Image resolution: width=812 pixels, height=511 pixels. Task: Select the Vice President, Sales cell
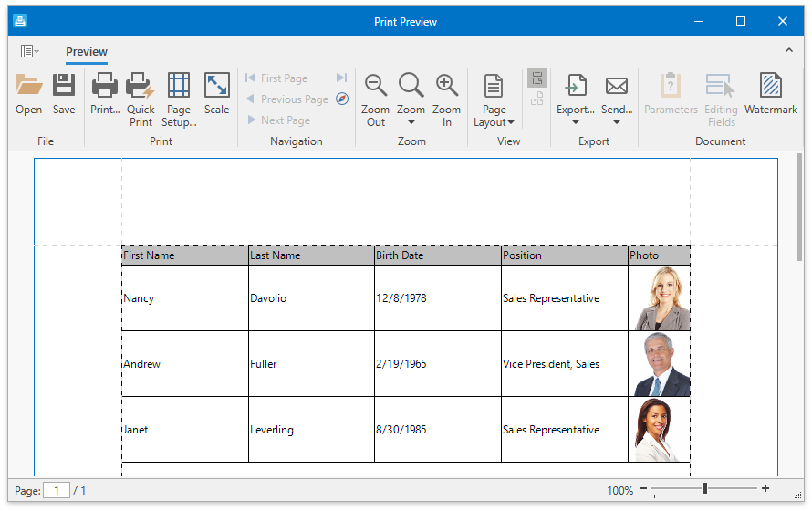565,364
